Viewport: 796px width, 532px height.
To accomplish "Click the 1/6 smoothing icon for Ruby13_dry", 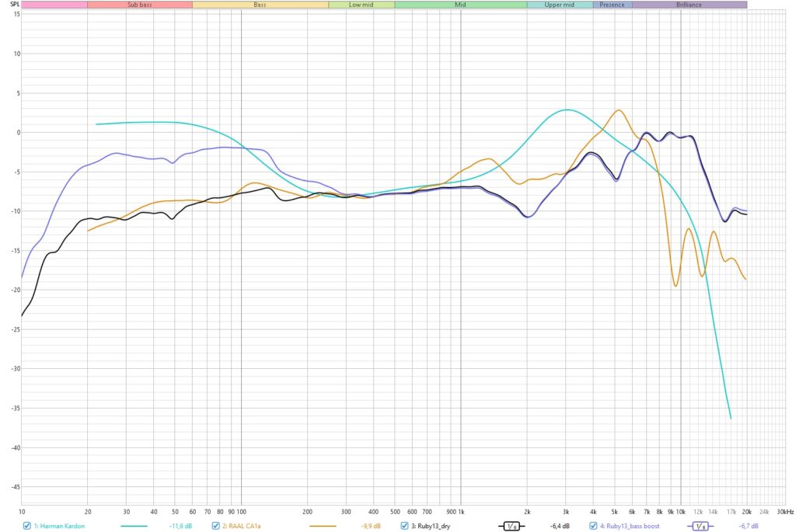I will click(511, 526).
